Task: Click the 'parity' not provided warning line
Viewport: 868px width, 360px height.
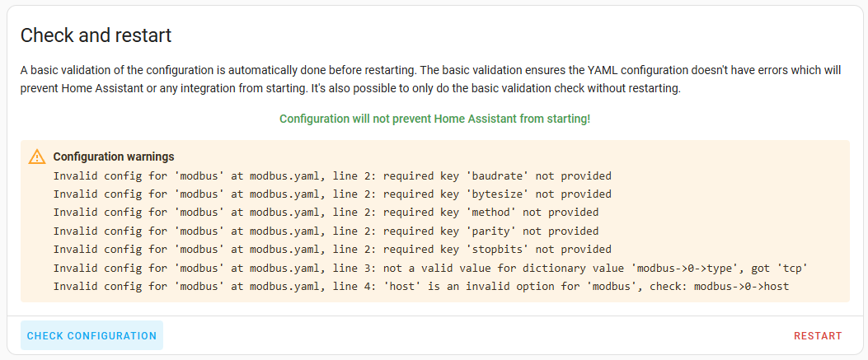Action: [326, 231]
